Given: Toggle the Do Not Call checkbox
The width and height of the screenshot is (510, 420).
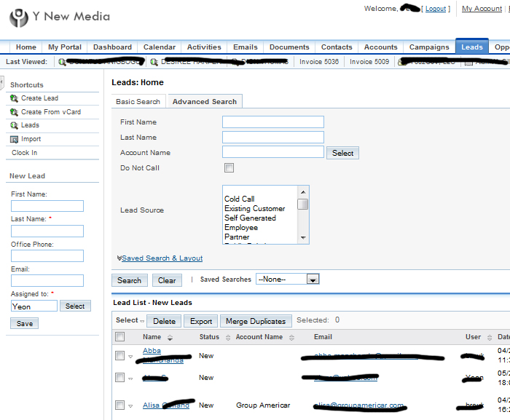Looking at the screenshot, I should click(x=229, y=168).
